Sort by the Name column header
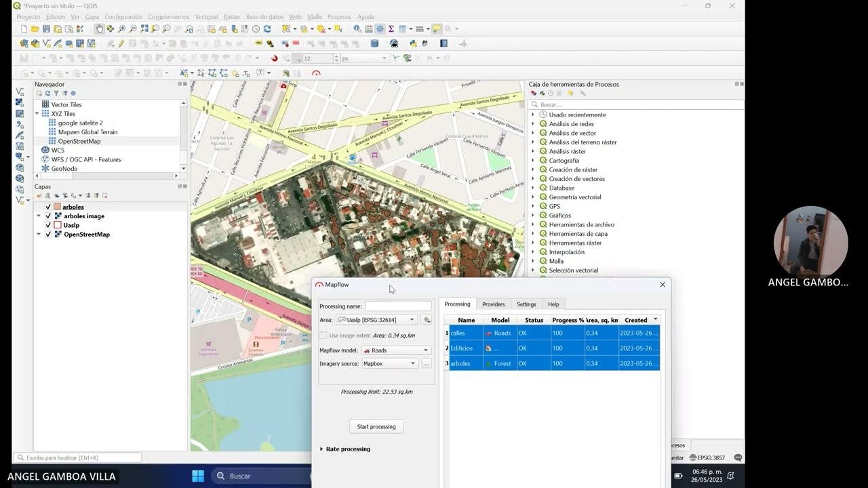Screen dimensions: 868x488 tap(466, 320)
